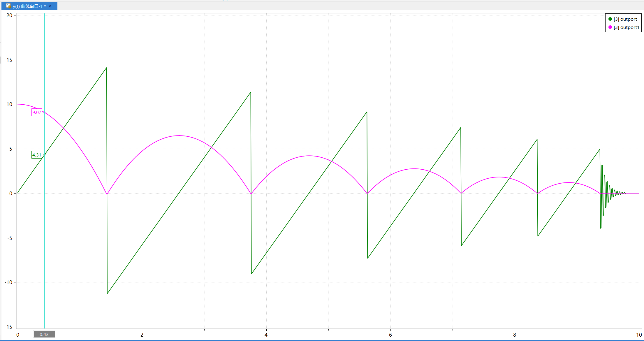644x341 pixels.
Task: Click the y-axis label 20
Action: 9,15
